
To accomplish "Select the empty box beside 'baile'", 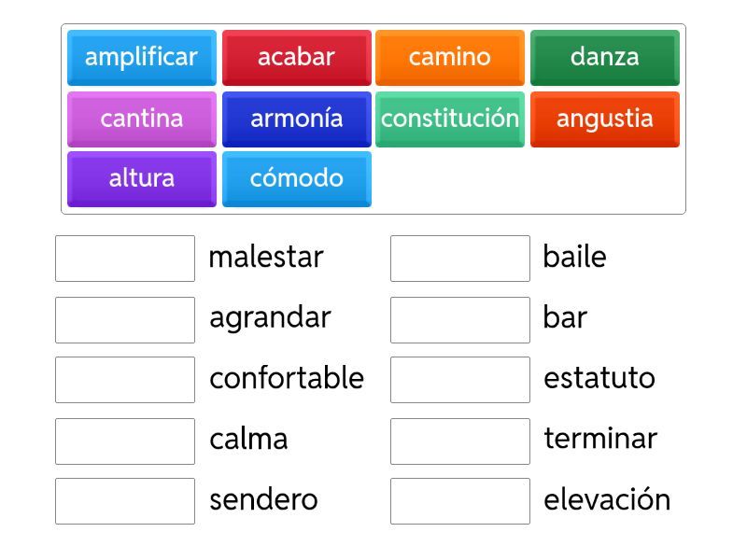I will [x=459, y=259].
